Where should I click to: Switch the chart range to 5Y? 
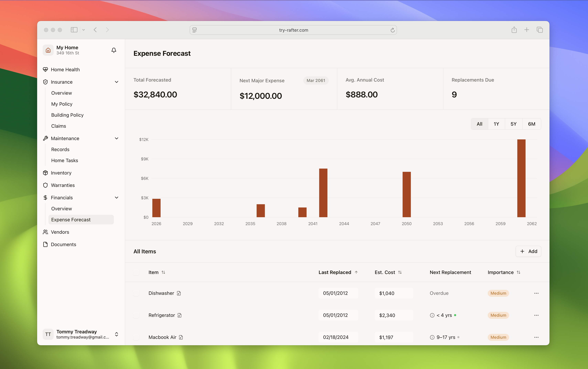click(x=513, y=124)
